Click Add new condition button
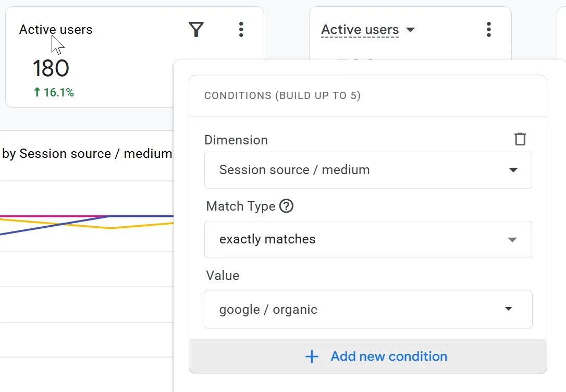The image size is (566, 392). [368, 356]
